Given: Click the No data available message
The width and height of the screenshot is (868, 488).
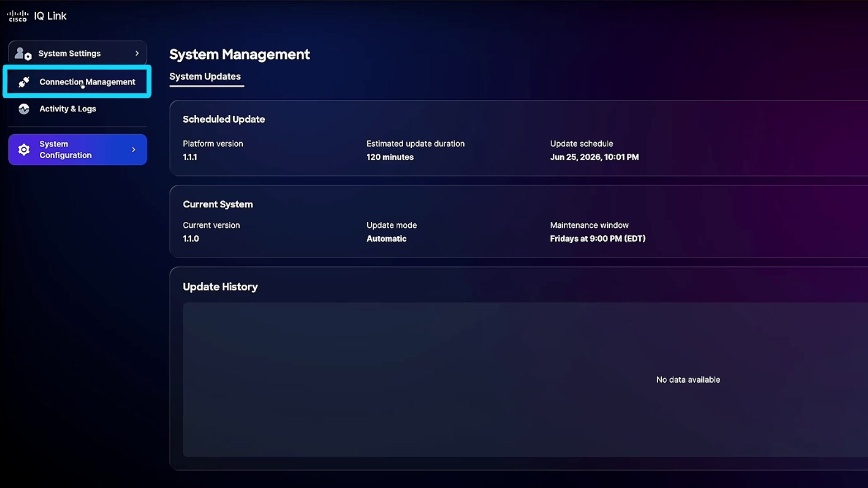Looking at the screenshot, I should [688, 380].
